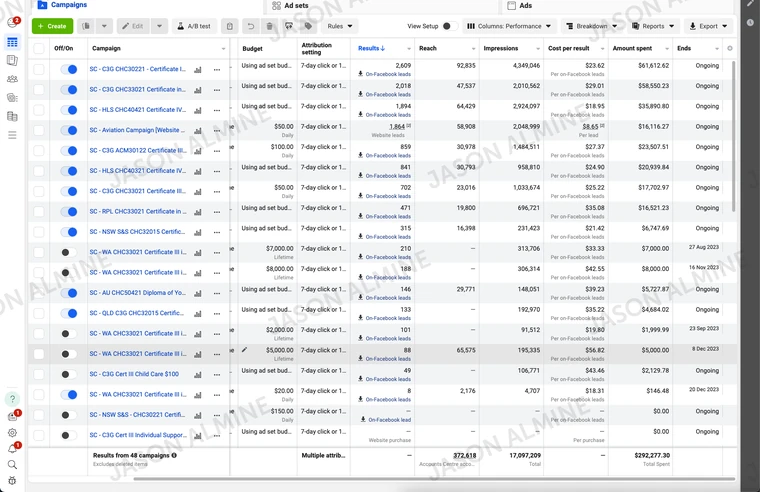Open more options for SC - C3G ACM30122
This screenshot has width=760, height=492.
[x=217, y=151]
